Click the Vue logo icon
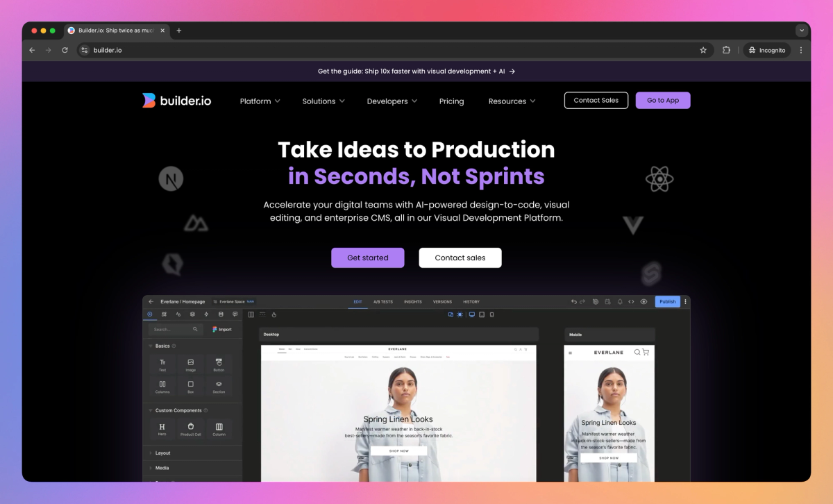This screenshot has width=833, height=504. click(632, 225)
